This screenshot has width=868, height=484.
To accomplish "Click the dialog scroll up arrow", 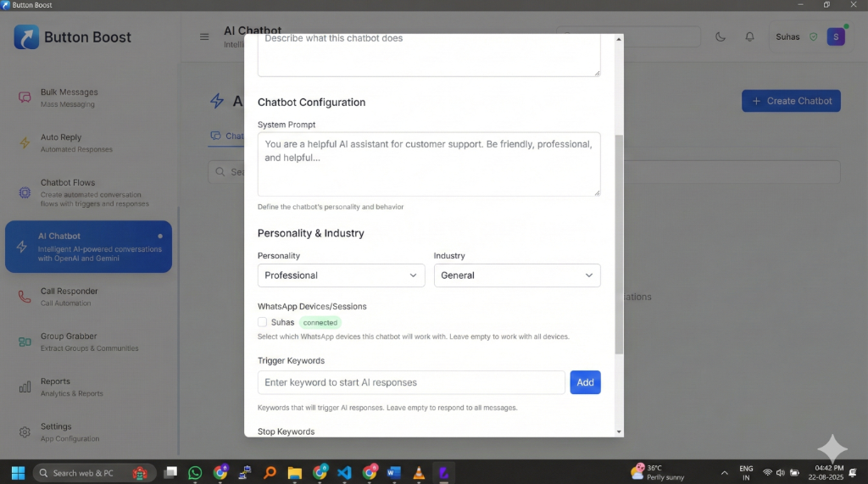I will tap(619, 39).
